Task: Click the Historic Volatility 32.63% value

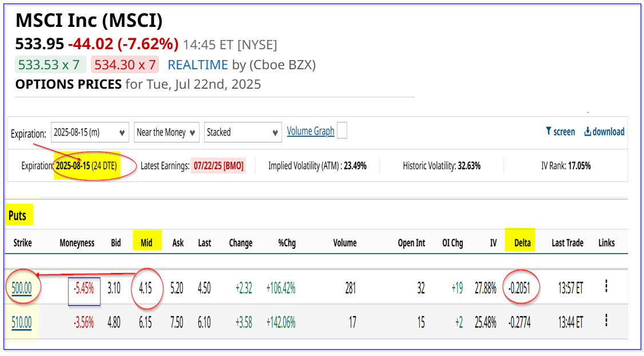Action: 469,166
